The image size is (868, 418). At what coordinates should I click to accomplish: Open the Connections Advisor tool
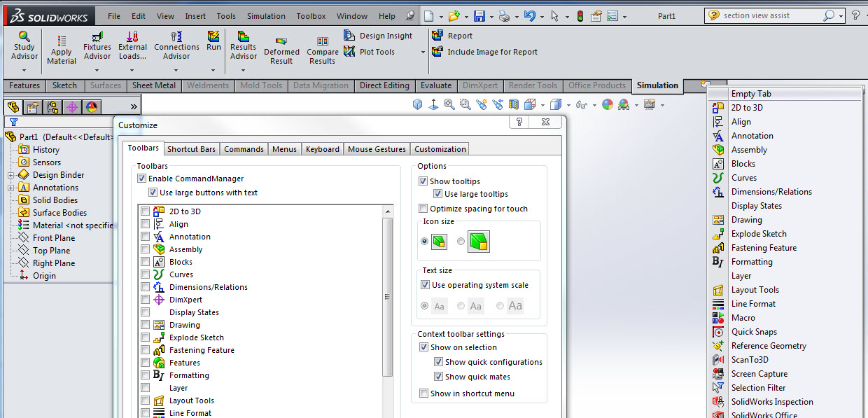[176, 46]
